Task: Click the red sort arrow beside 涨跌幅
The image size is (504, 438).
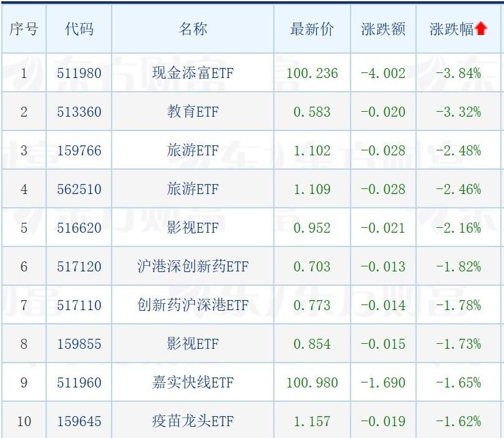Action: 481,29
